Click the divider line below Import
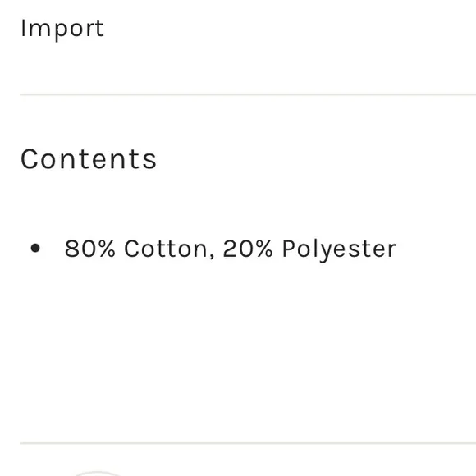 (x=248, y=94)
